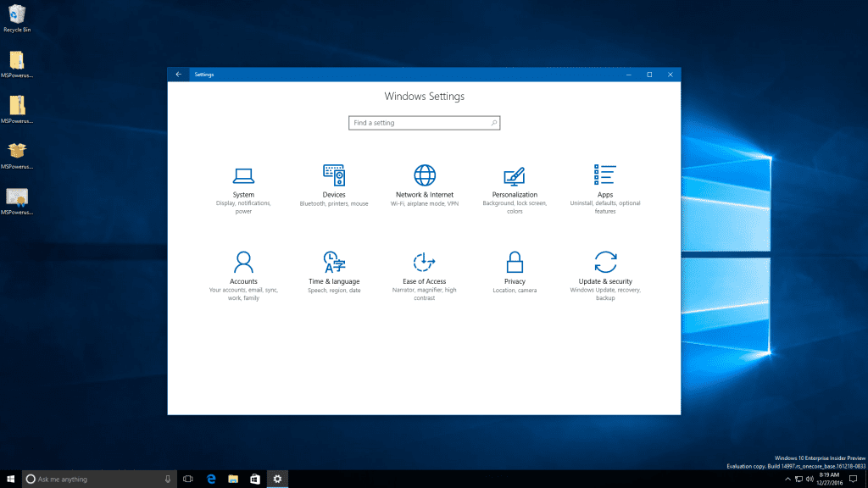Open Update & security settings
The height and width of the screenshot is (488, 868).
605,276
